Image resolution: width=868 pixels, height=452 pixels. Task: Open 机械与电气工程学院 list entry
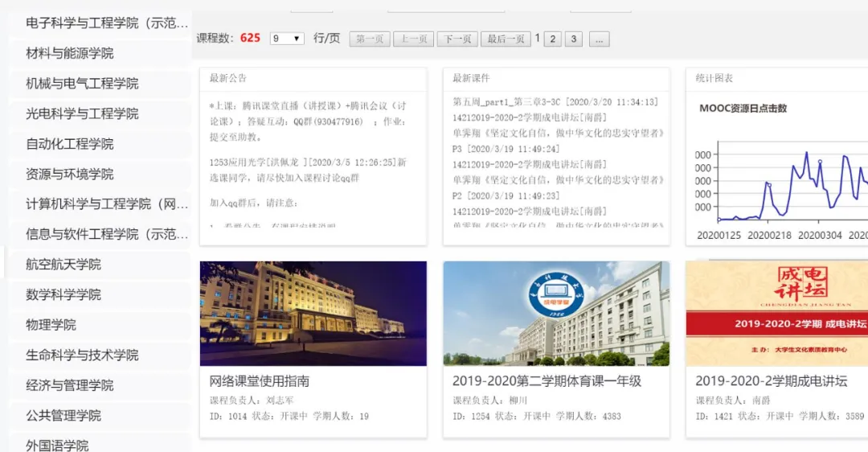coord(100,84)
